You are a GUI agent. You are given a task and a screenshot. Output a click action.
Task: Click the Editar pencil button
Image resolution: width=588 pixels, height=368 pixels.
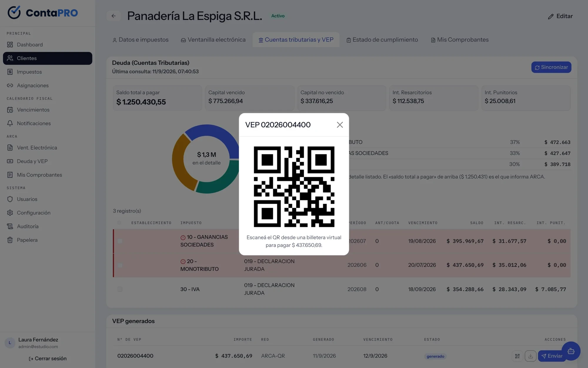(560, 16)
